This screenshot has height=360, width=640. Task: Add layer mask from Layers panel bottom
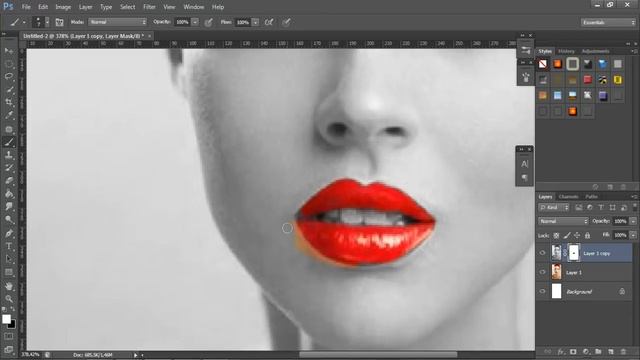coord(573,351)
